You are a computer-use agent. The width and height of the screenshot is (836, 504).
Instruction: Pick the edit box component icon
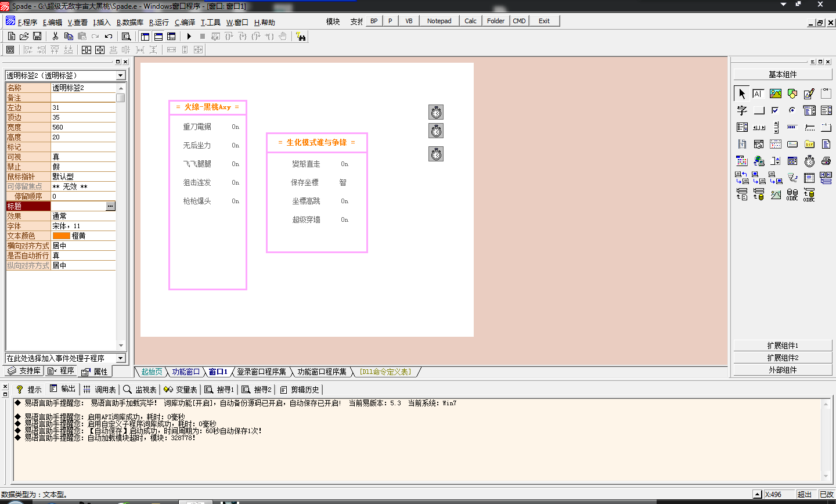[x=758, y=93]
